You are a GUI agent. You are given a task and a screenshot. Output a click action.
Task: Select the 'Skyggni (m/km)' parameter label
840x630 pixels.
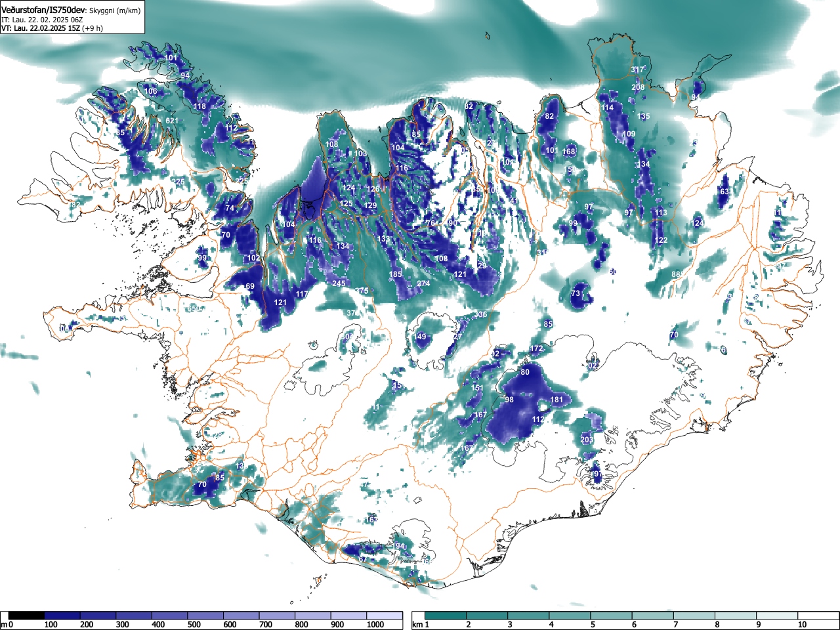point(115,11)
